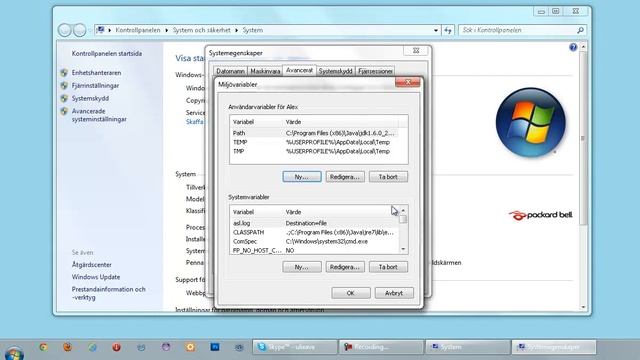Screen dimensions: 640x360
Task: Launch Chrome from the taskbar
Action: (43, 347)
